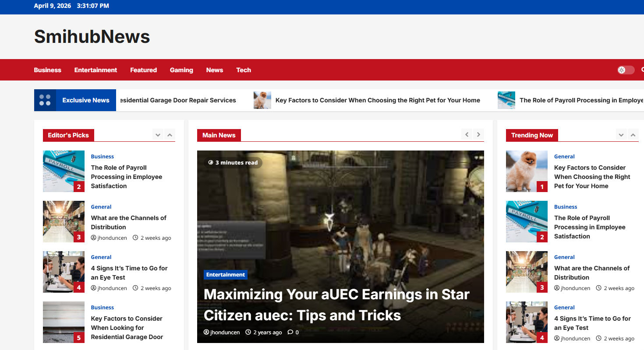Open Pomeranian thumbnail in Trending Now
The image size is (644, 350).
[527, 171]
